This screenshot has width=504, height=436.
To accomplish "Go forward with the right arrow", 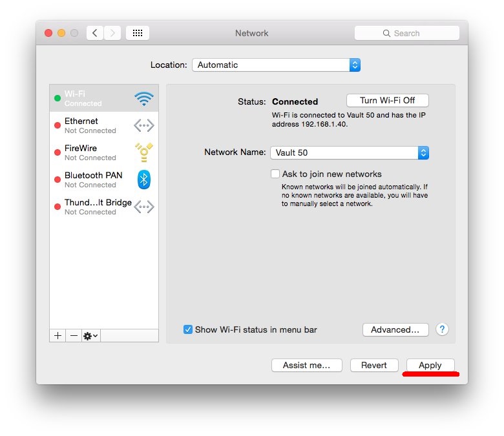I will pyautogui.click(x=112, y=33).
